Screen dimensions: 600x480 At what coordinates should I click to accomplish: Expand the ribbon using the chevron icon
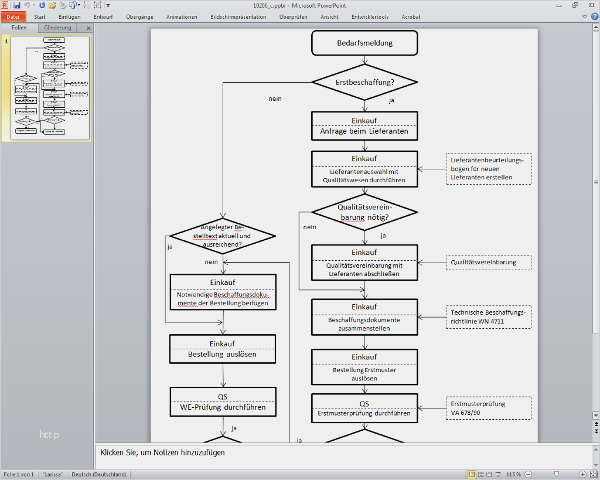(x=584, y=16)
